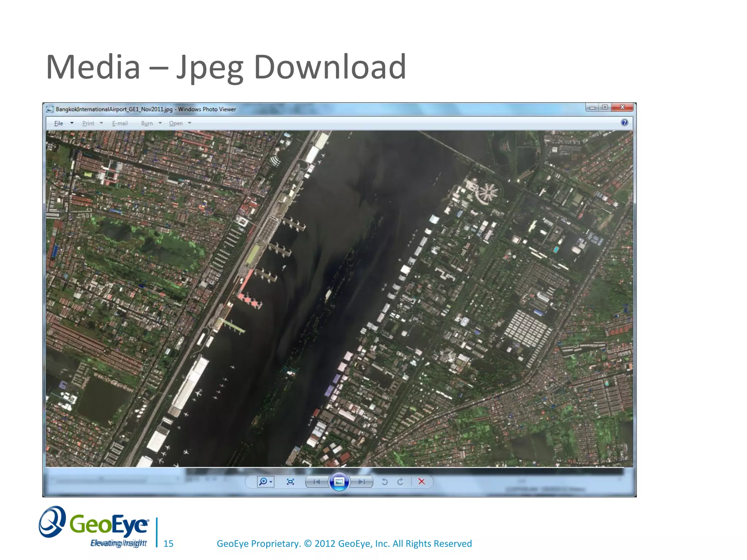Open the Print menu
The image size is (747, 560).
(88, 123)
